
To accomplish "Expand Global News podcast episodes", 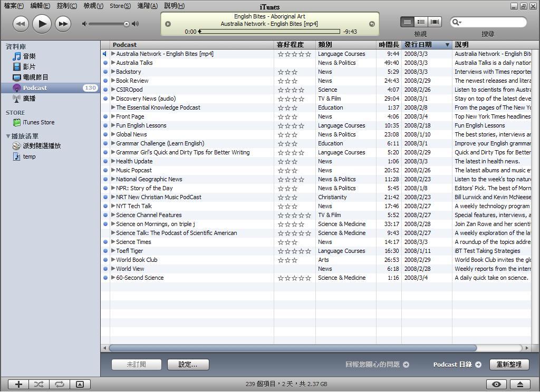I will click(113, 134).
